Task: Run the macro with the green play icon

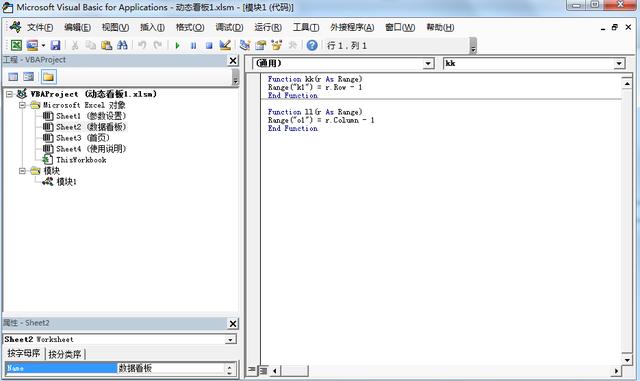Action: pos(177,45)
